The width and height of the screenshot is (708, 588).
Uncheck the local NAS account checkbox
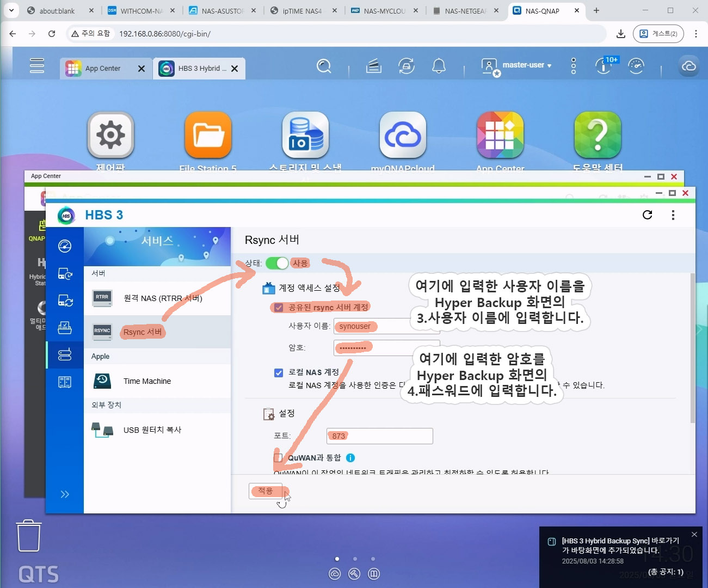(x=279, y=372)
